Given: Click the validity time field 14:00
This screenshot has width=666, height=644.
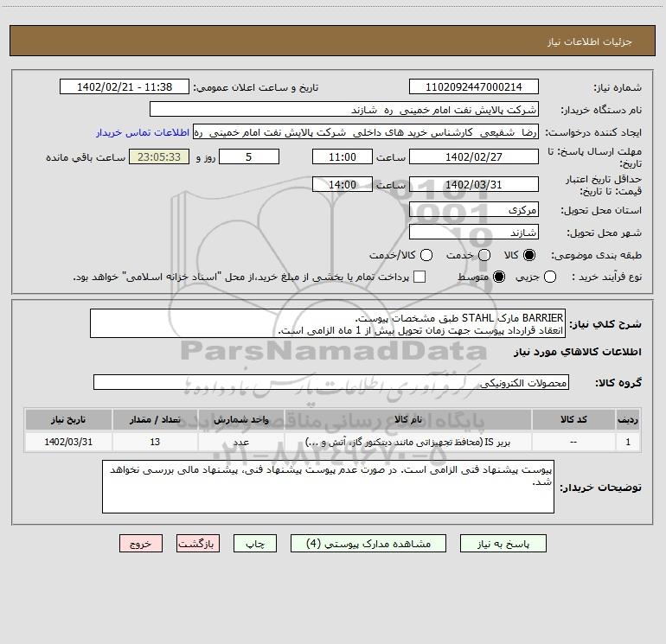Looking at the screenshot, I should click(x=343, y=184).
